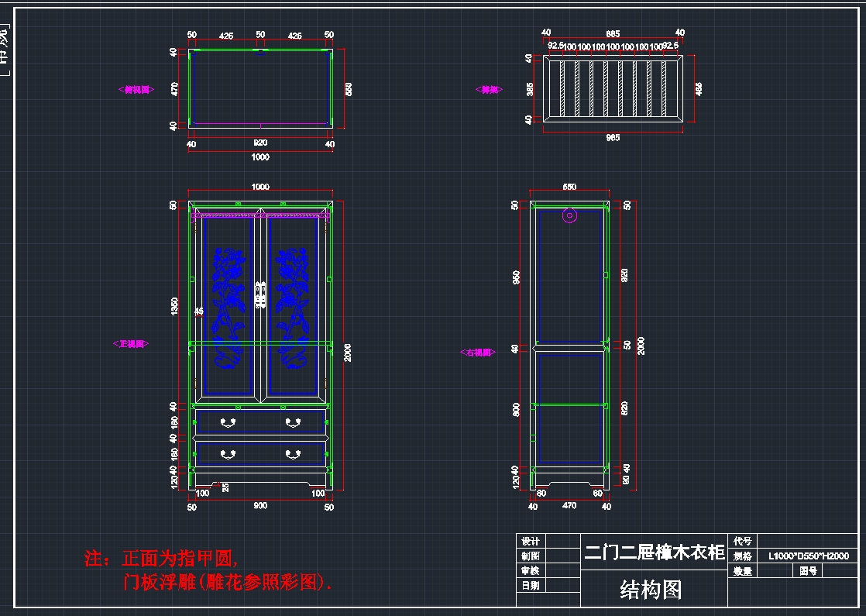The image size is (866, 616).
Task: Select the lower drawer's right handle
Action: (293, 455)
